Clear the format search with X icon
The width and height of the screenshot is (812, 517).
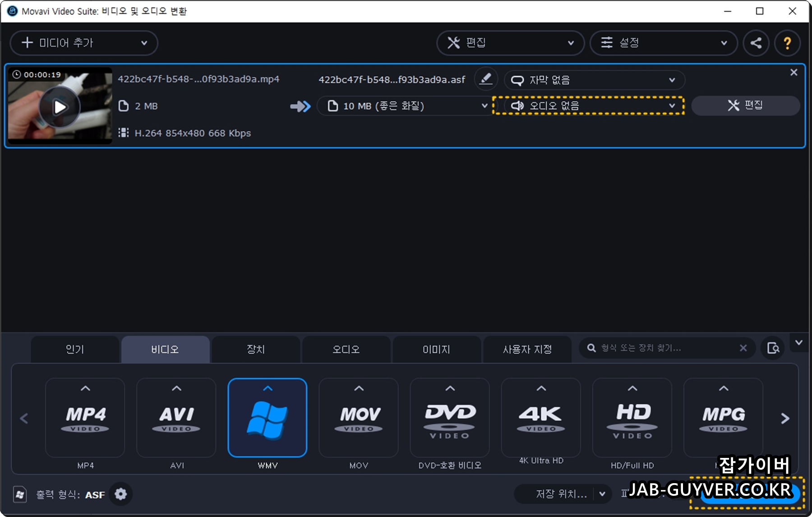743,348
